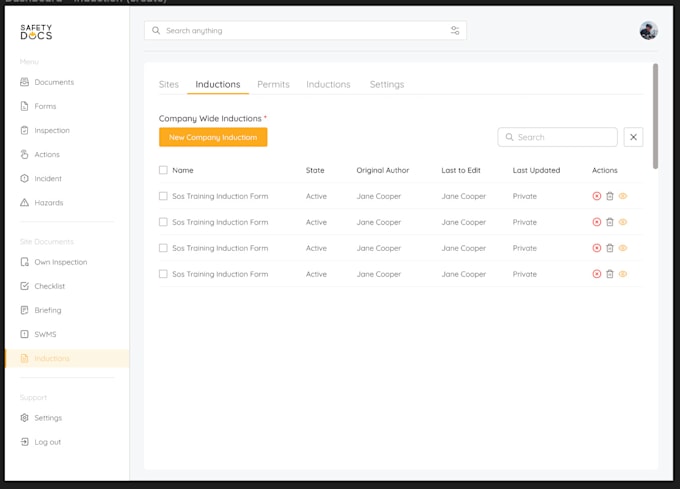Sort by the Original Author column header
This screenshot has height=489, width=680.
[382, 170]
